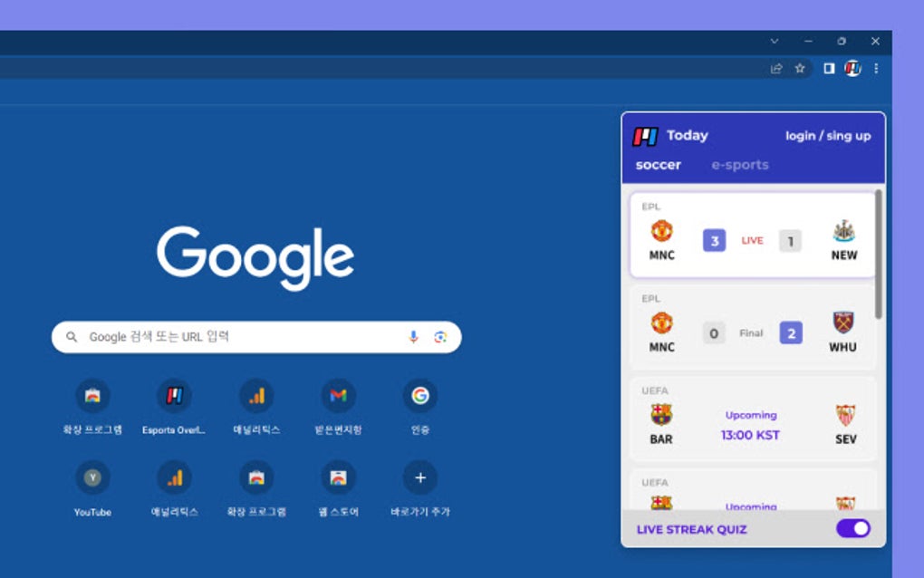Open the side panel icon in toolbar
Screen dimensions: 924x578
tap(827, 67)
